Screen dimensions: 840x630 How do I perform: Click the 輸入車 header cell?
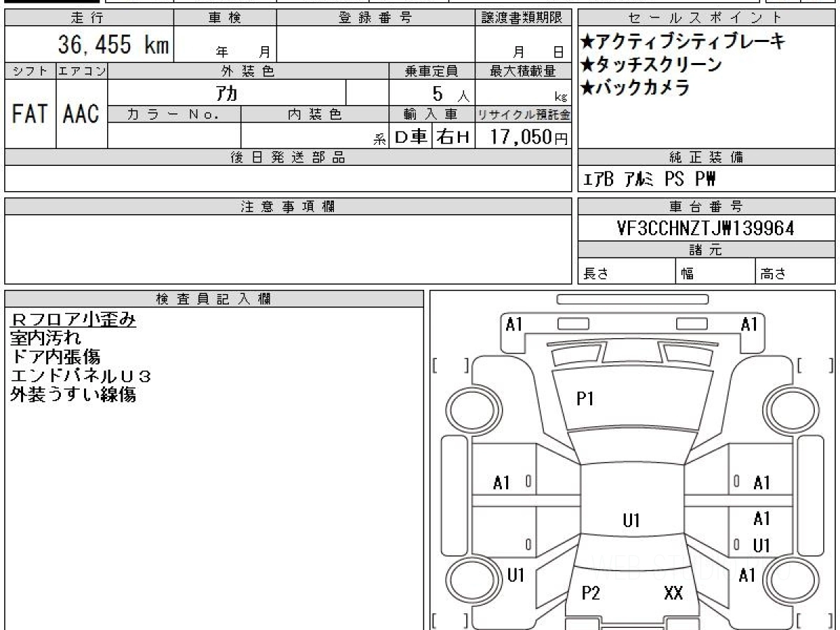(432, 114)
